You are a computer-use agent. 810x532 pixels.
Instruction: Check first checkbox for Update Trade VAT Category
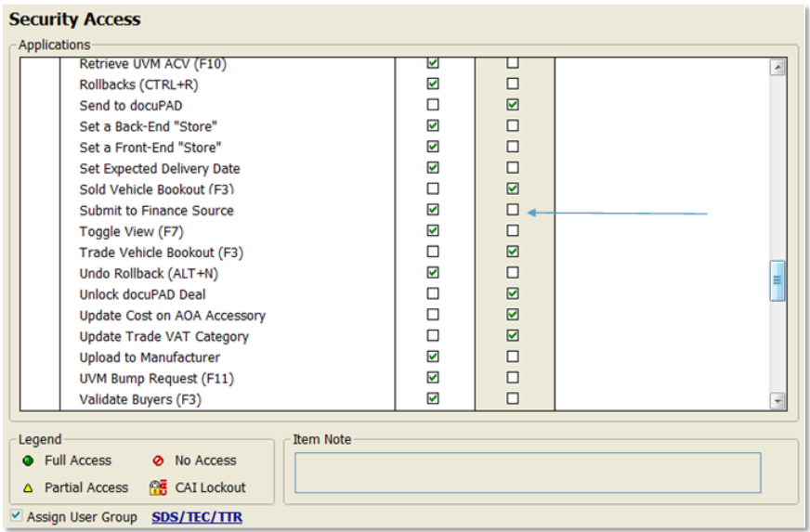tap(433, 336)
